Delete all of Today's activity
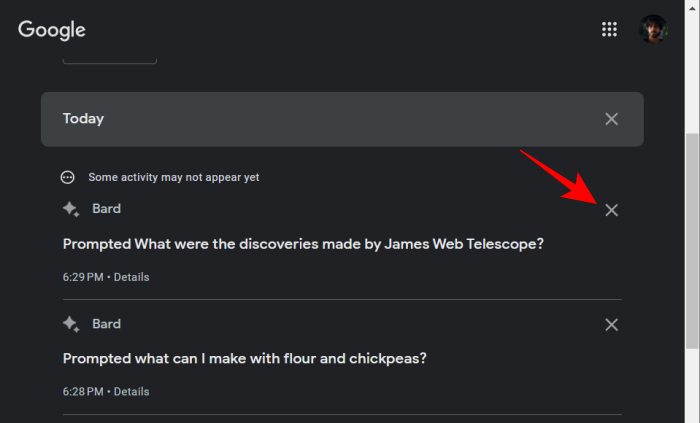 click(611, 119)
